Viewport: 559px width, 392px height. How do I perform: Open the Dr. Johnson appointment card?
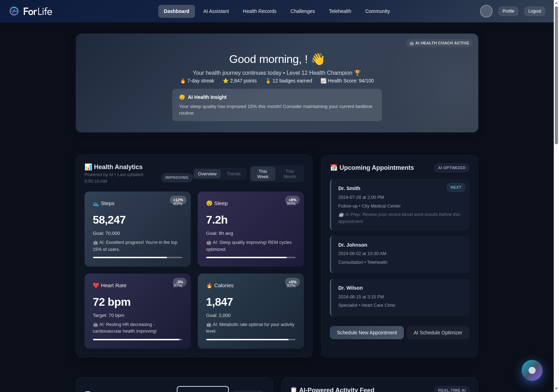[x=400, y=254]
